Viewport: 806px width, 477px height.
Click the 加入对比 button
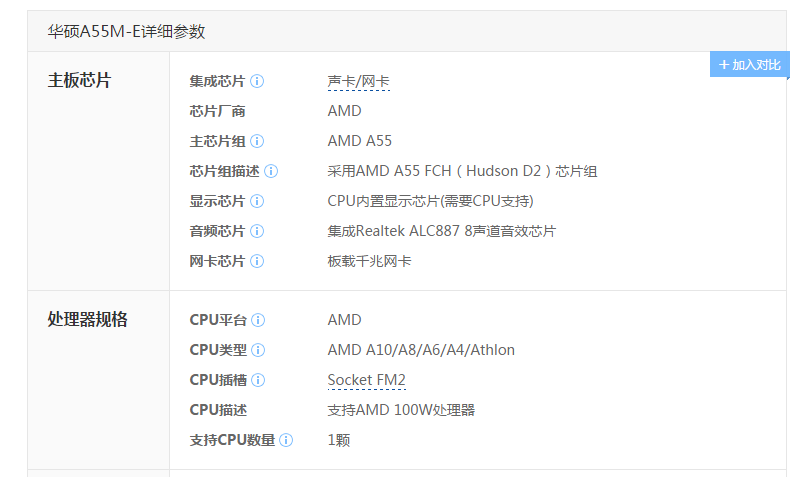coord(749,65)
